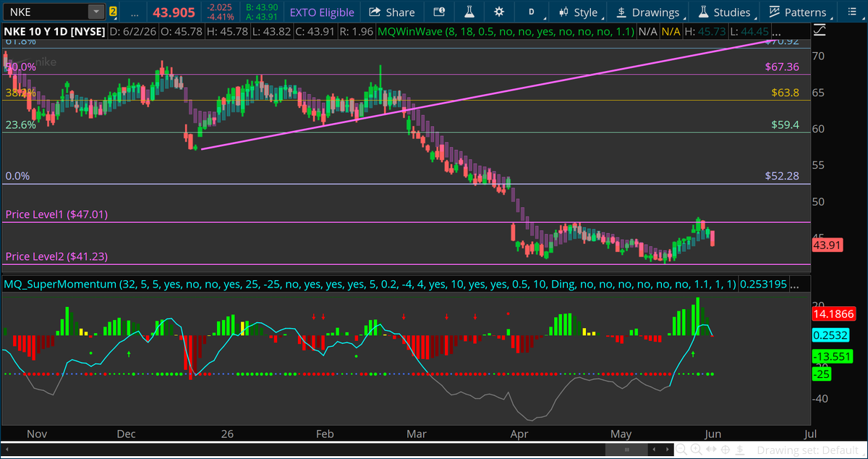Open the Drawing set: Default selector
Screen dimensions: 868x459
pyautogui.click(x=809, y=450)
